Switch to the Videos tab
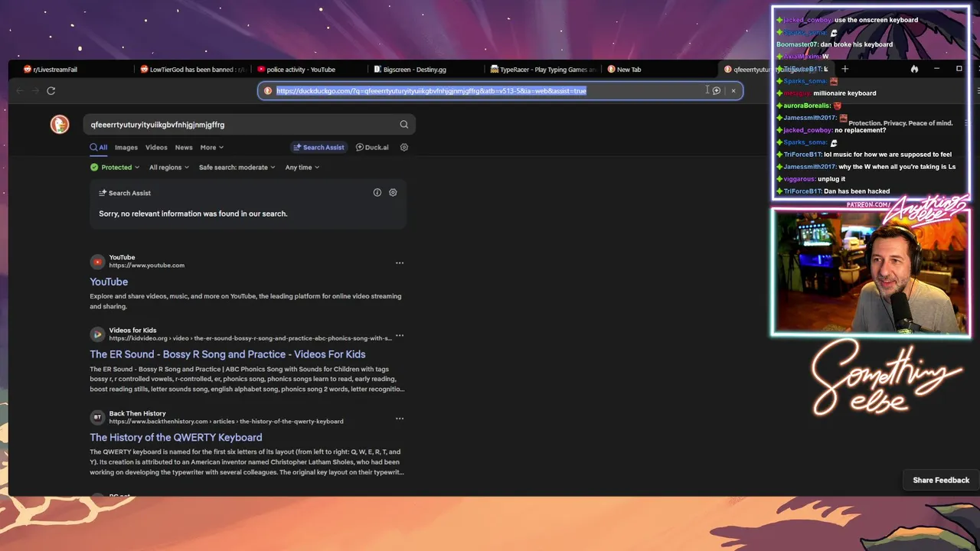This screenshot has height=551, width=980. click(156, 147)
